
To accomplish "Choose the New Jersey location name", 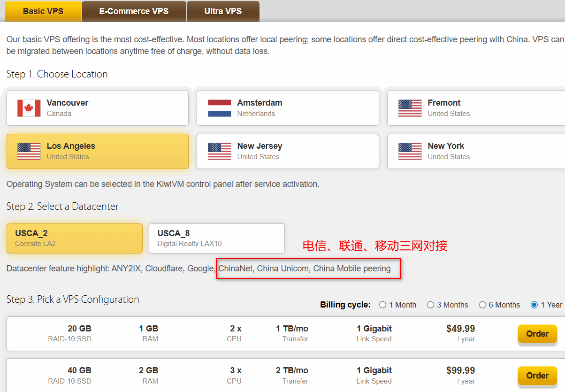I will pos(260,146).
